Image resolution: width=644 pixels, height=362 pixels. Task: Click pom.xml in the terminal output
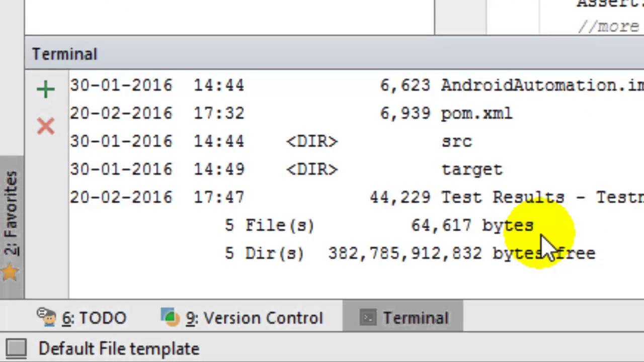click(x=476, y=114)
